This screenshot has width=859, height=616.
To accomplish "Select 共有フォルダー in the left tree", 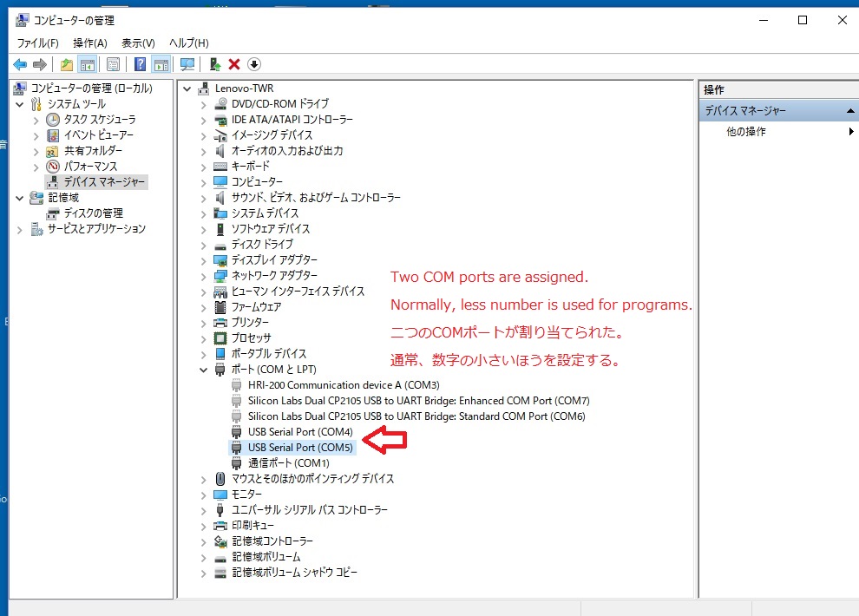I will pos(93,151).
